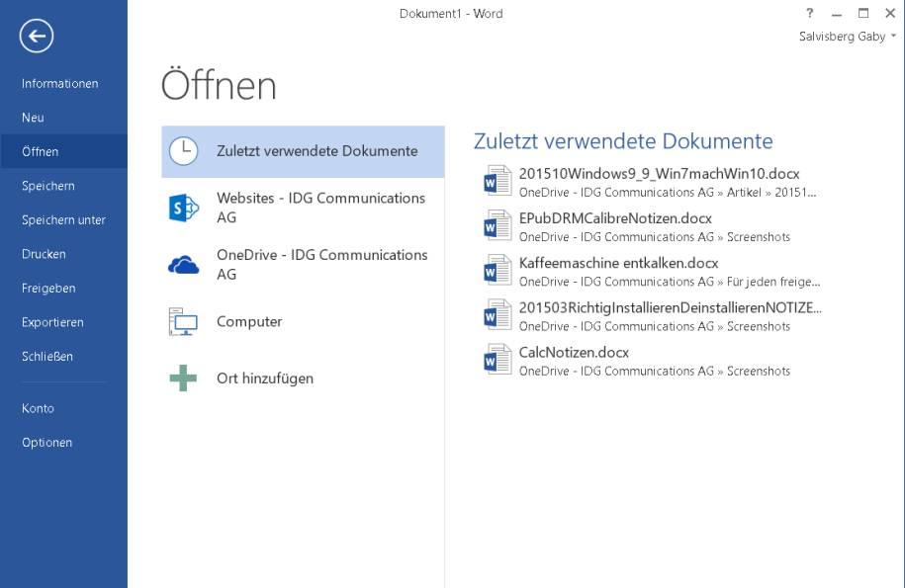Screen dimensions: 905x588
Task: Select Konto in the left sidebar
Action: click(x=39, y=408)
